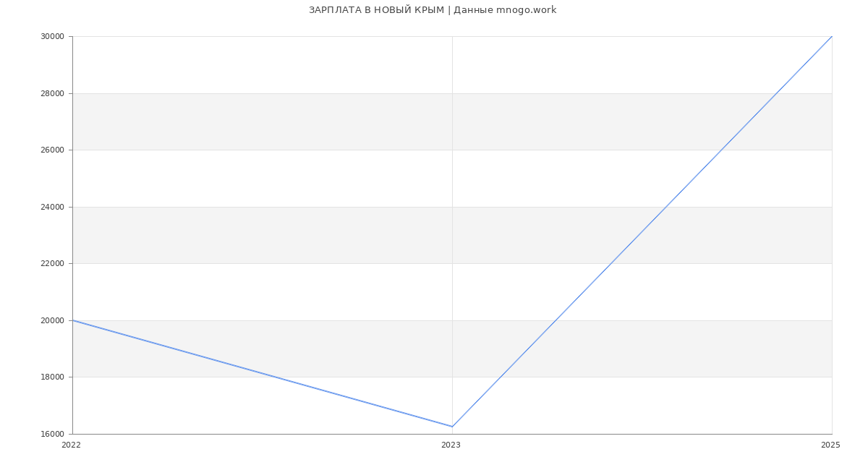Click the 2022 x-axis label
The height and width of the screenshot is (470, 868).
click(71, 445)
